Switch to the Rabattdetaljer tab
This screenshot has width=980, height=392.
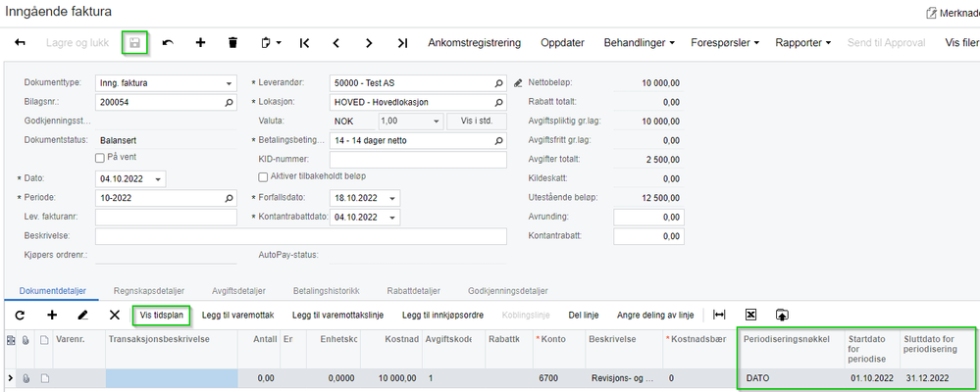413,291
